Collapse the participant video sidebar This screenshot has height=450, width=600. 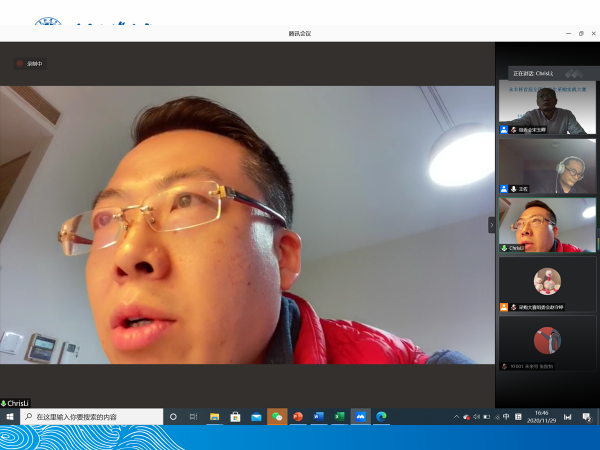tap(491, 225)
